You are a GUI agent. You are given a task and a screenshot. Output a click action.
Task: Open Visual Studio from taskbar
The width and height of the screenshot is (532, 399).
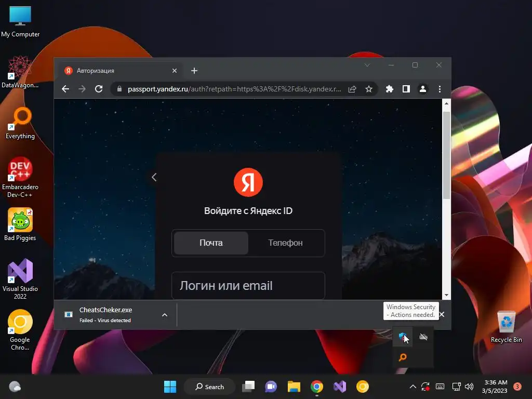(340, 387)
